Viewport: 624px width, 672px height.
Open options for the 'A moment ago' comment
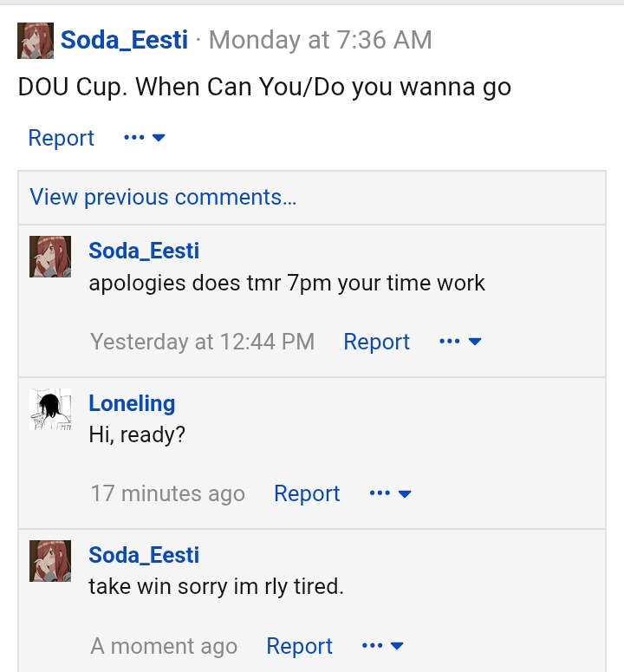pyautogui.click(x=383, y=645)
